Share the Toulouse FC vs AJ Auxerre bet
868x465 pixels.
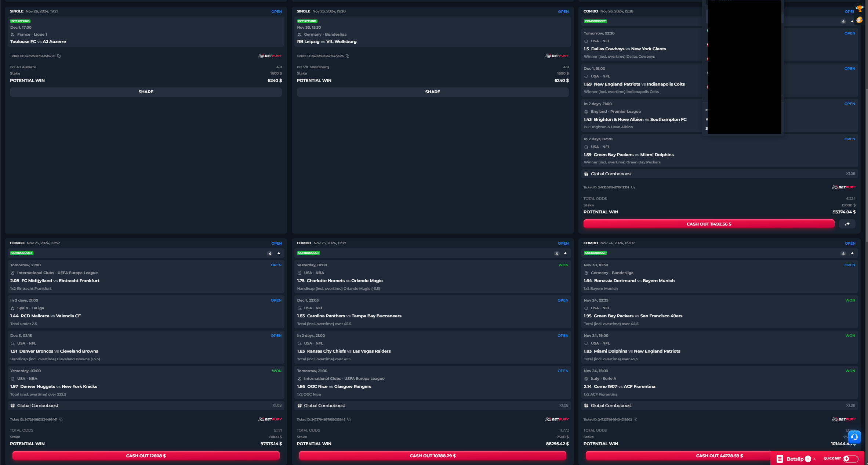(x=146, y=92)
